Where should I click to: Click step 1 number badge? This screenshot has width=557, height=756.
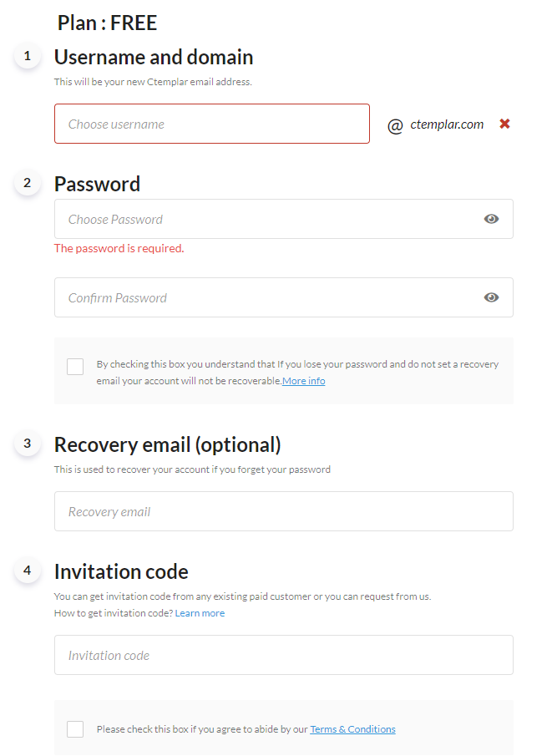tap(28, 56)
